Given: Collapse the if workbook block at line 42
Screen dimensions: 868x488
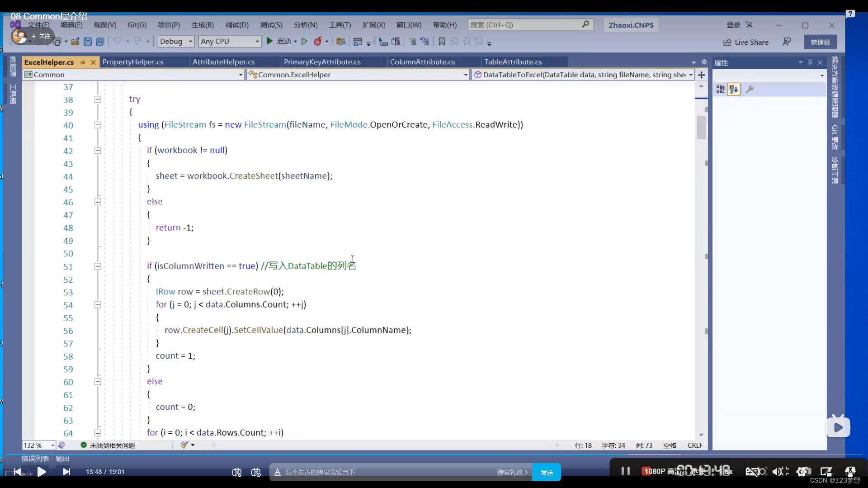Looking at the screenshot, I should click(98, 151).
